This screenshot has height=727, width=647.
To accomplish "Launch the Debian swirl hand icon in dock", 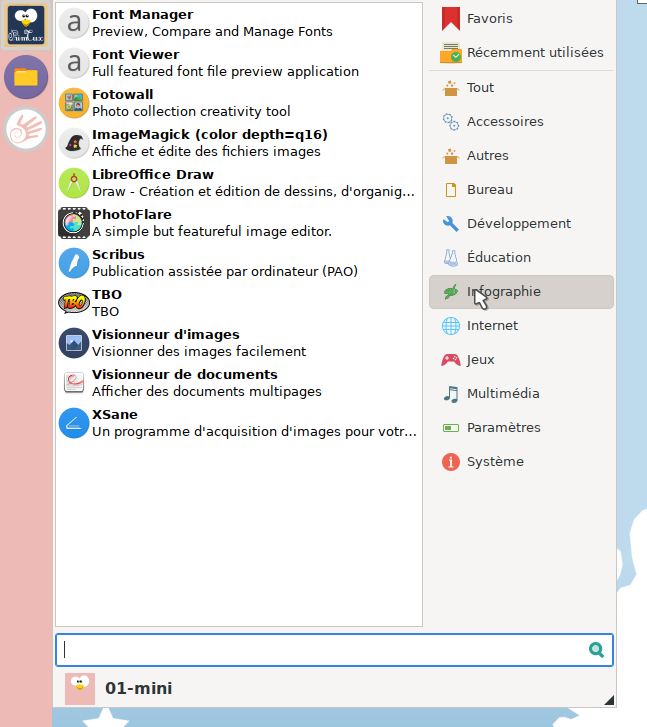I will 26,129.
